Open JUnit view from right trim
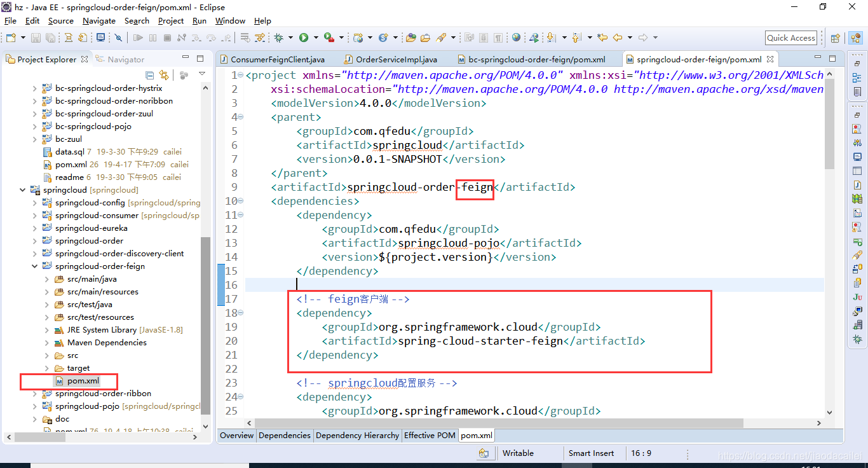 858,297
